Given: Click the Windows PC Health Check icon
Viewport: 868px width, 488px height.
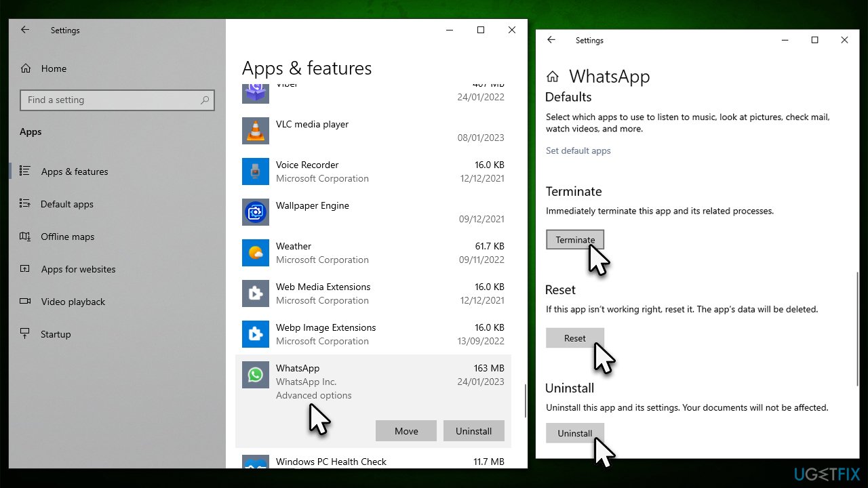Looking at the screenshot, I should pos(256,464).
